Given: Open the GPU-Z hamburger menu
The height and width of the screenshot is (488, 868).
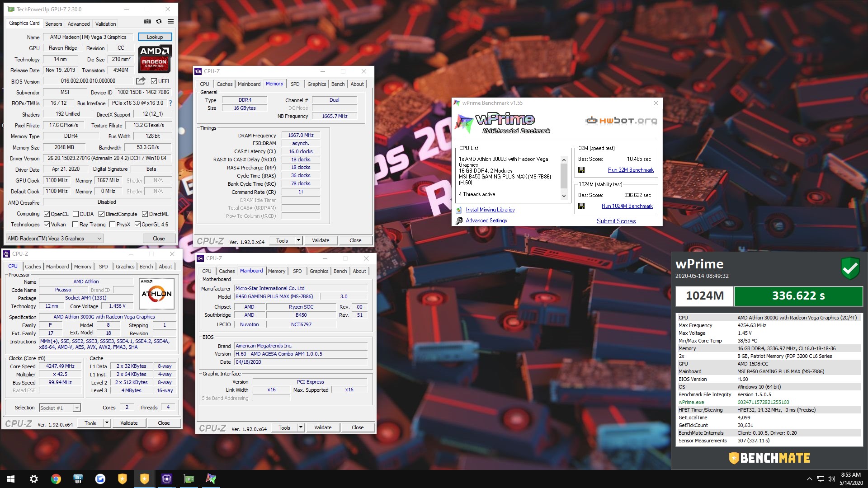Looking at the screenshot, I should [x=170, y=21].
